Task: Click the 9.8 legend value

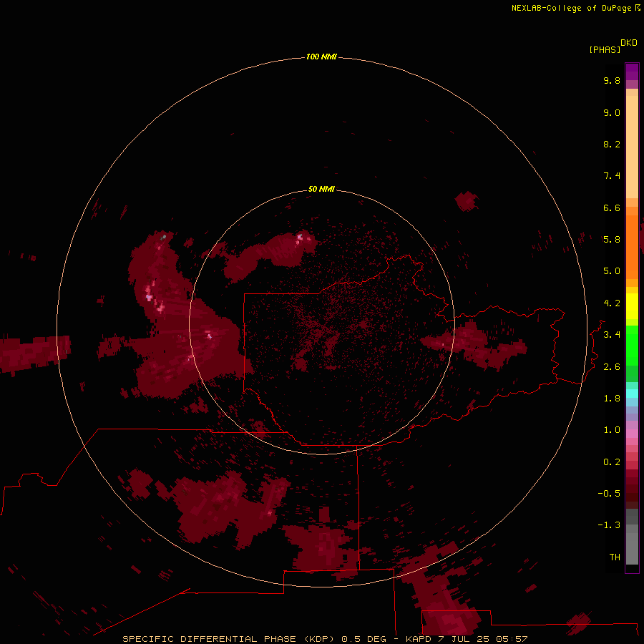Action: (612, 80)
